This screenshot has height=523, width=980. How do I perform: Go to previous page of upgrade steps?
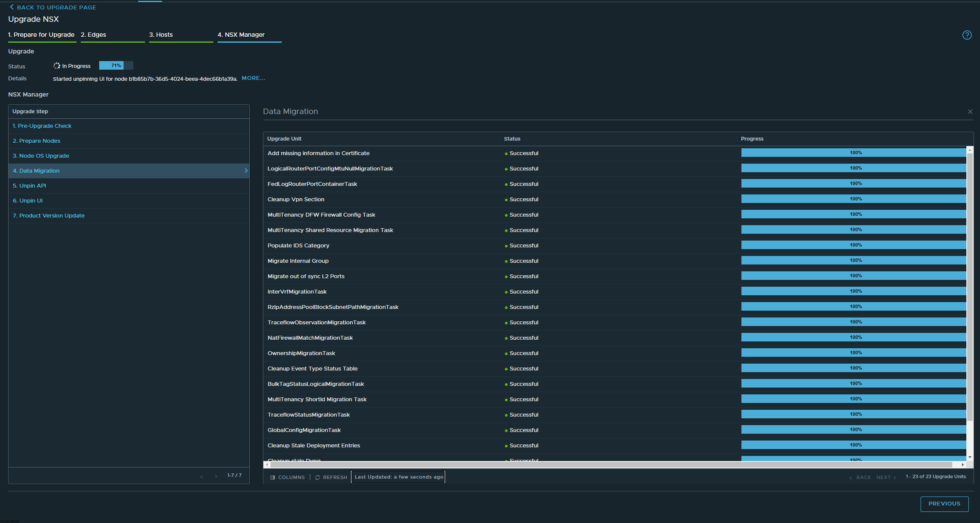(202, 476)
